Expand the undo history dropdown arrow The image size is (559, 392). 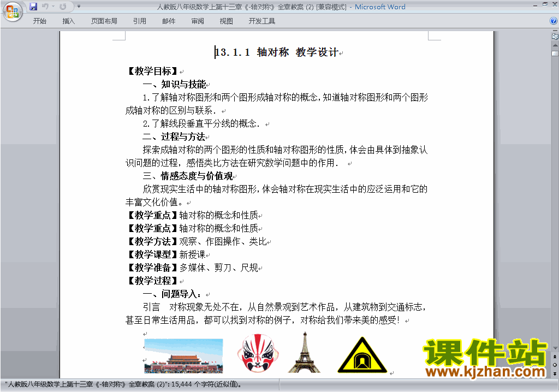click(53, 7)
